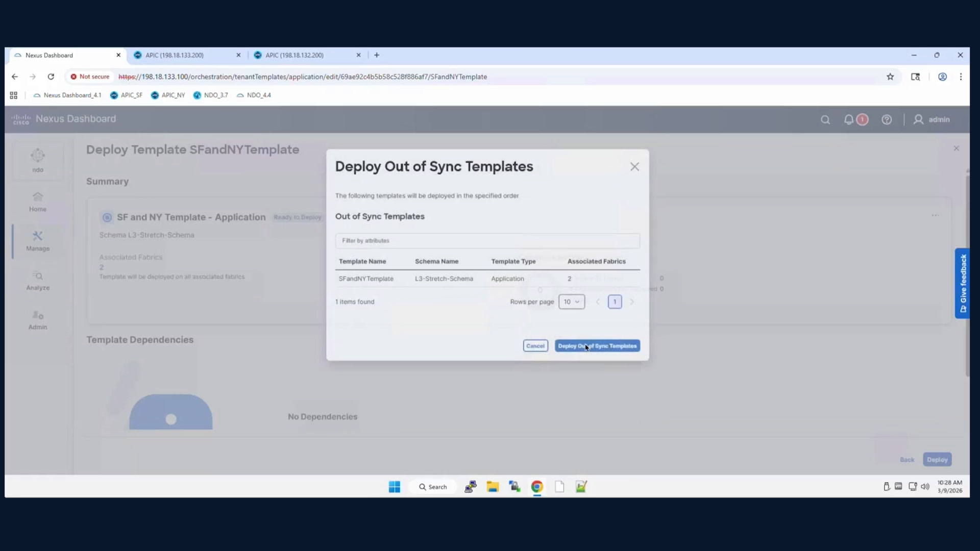This screenshot has height=551, width=980.
Task: Close the Deploy Template SFandNYTemplate page
Action: coord(957,148)
